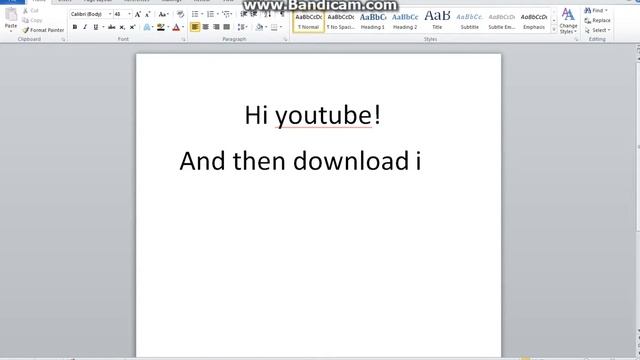Viewport: 640px width, 360px height.
Task: Apply the Heading 1 style
Action: point(373,22)
